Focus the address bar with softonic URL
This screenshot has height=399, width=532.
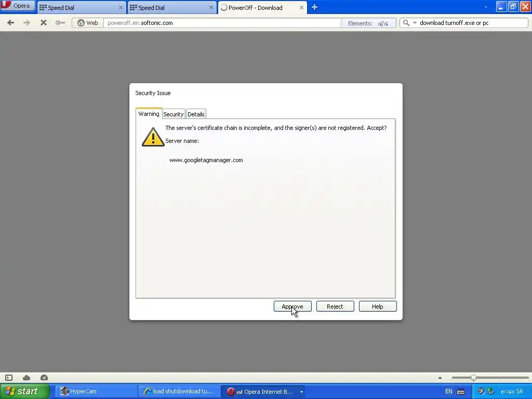point(222,23)
